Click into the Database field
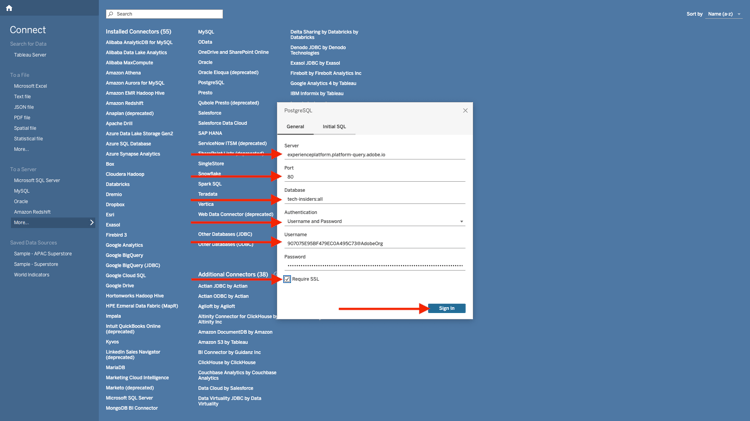The height and width of the screenshot is (421, 750). (375, 199)
